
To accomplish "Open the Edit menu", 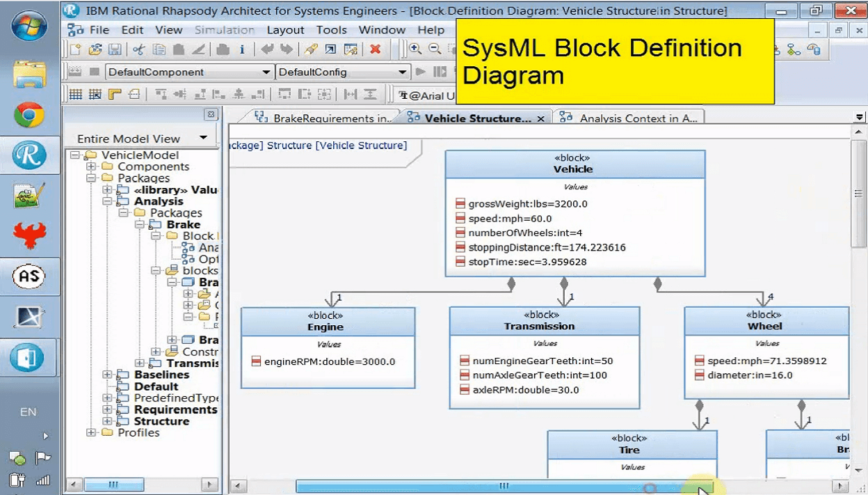I will point(132,30).
